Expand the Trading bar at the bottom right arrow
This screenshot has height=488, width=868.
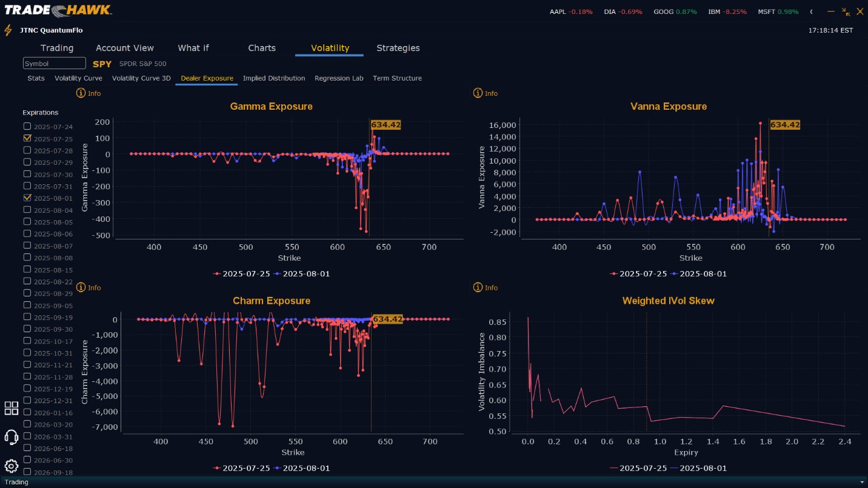pyautogui.click(x=863, y=482)
